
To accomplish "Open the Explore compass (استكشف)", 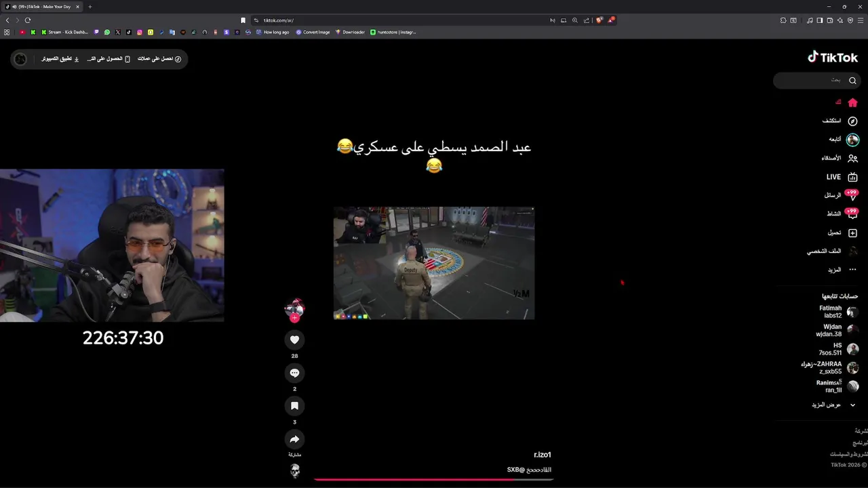I will (x=852, y=121).
